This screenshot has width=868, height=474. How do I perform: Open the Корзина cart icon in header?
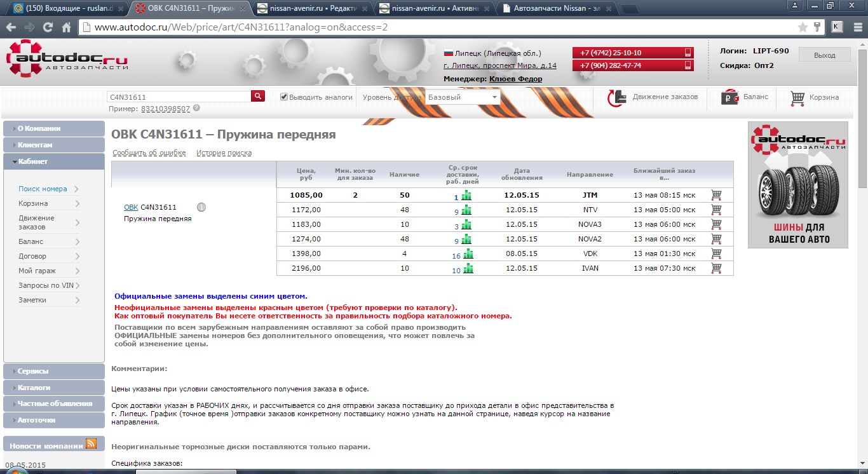pyautogui.click(x=797, y=98)
